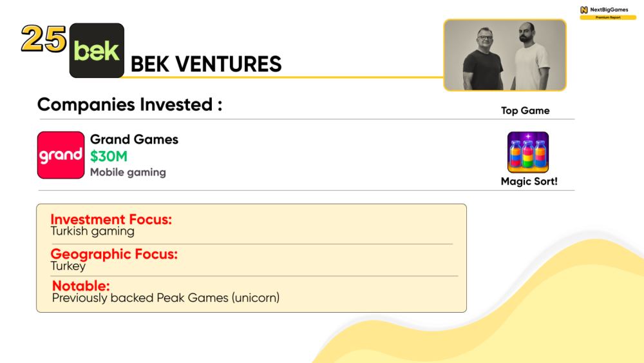The image size is (644, 363).
Task: Open the Magic Sort! game icon
Action: coord(528,152)
